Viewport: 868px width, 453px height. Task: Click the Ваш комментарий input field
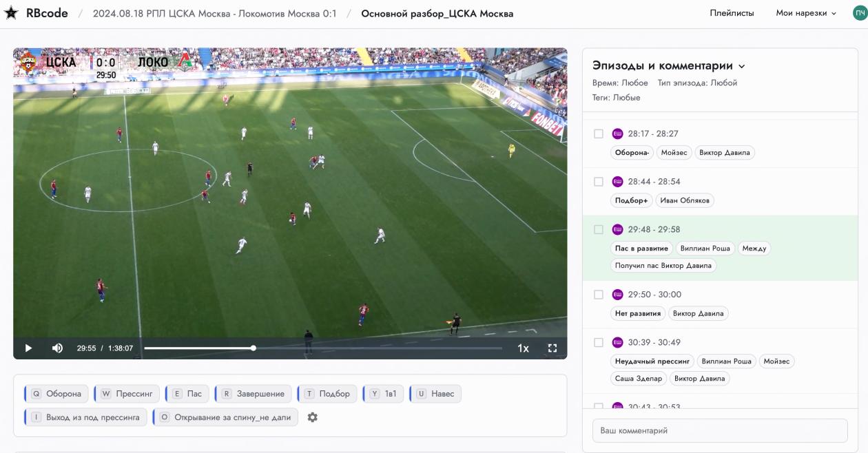[720, 431]
